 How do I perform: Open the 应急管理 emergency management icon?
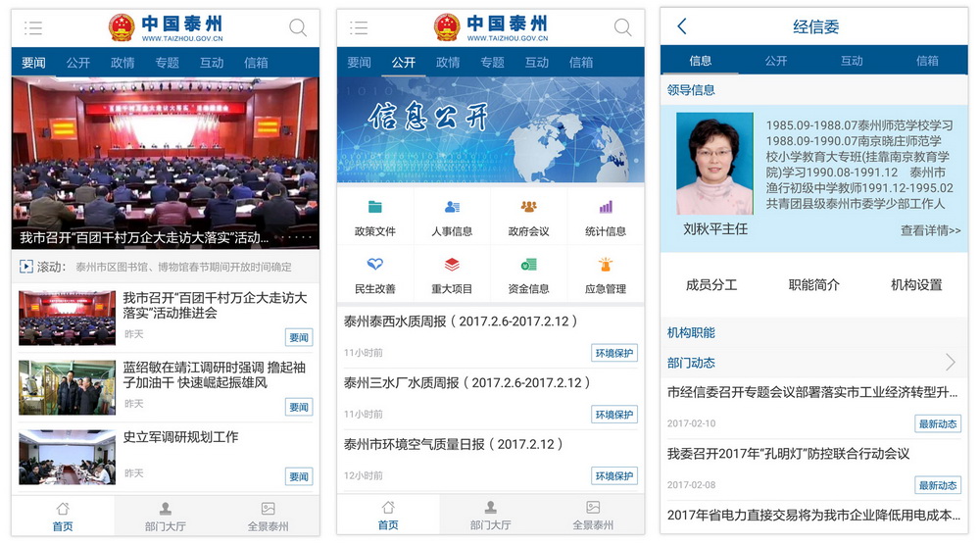(x=606, y=265)
